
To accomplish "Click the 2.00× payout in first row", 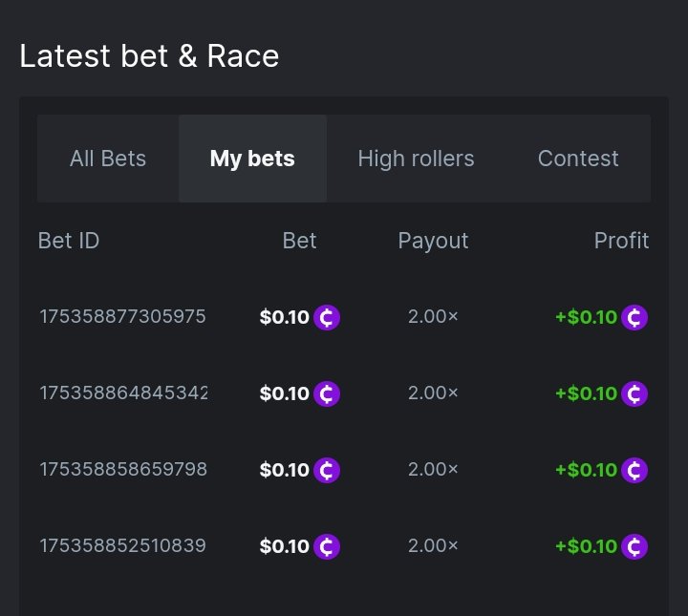I will 433,317.
